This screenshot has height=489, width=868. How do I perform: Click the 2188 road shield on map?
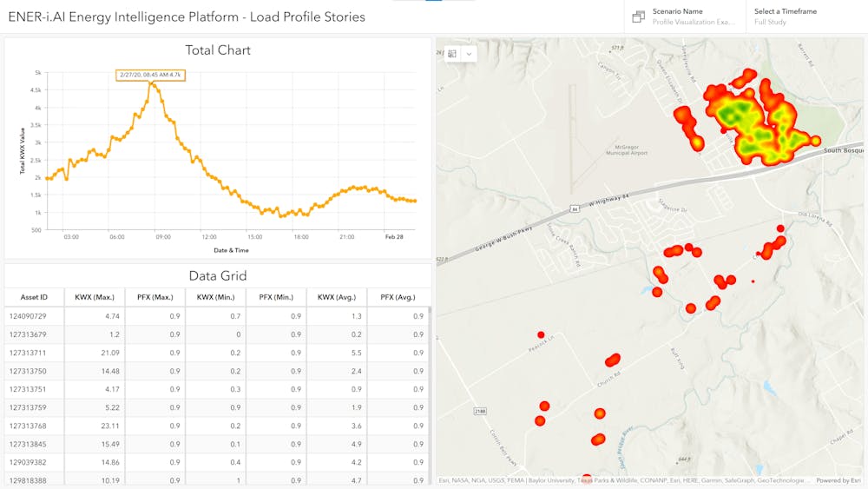pyautogui.click(x=480, y=411)
